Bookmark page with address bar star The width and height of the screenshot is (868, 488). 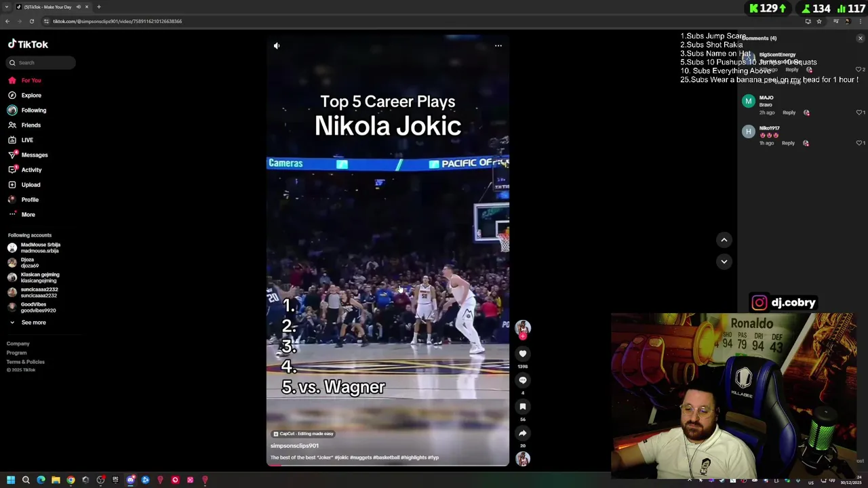(x=818, y=21)
